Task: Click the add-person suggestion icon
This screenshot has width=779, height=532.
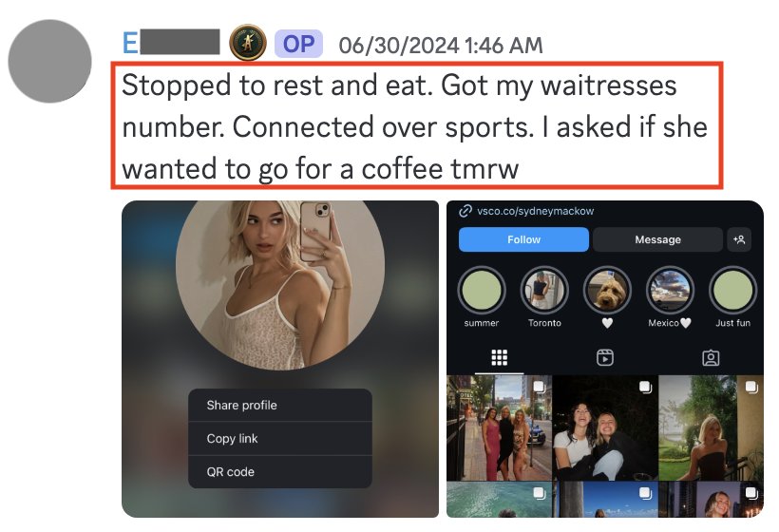Action: [x=739, y=239]
